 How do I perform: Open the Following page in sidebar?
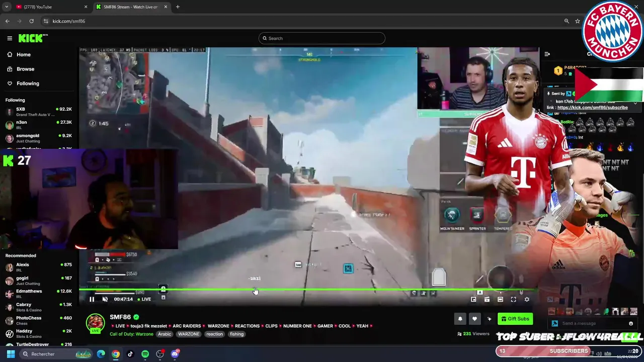[x=23, y=83]
